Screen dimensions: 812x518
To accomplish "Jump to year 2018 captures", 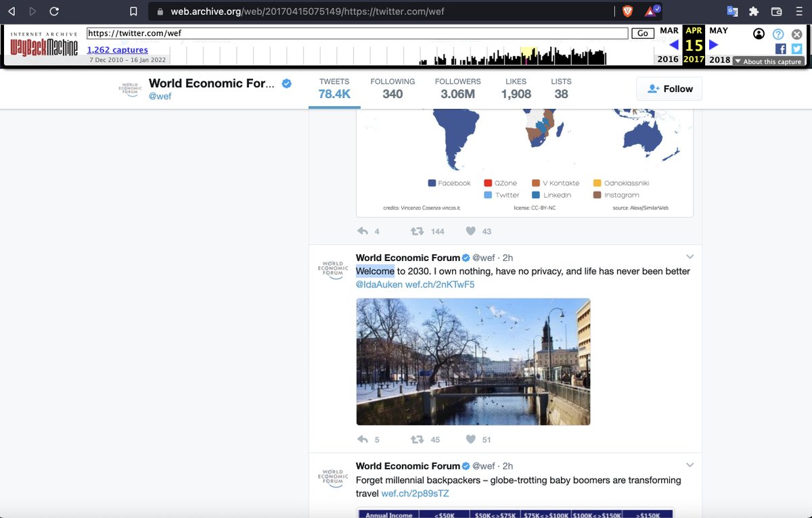I will (x=719, y=60).
